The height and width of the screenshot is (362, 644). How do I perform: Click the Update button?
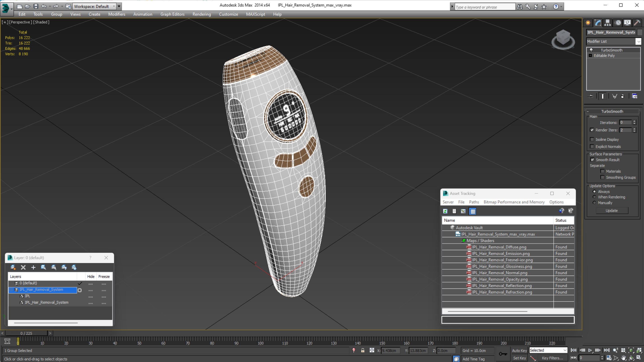[611, 211]
